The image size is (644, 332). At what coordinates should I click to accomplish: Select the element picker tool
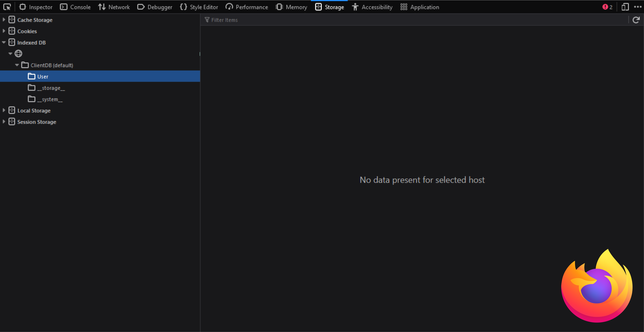pyautogui.click(x=7, y=7)
